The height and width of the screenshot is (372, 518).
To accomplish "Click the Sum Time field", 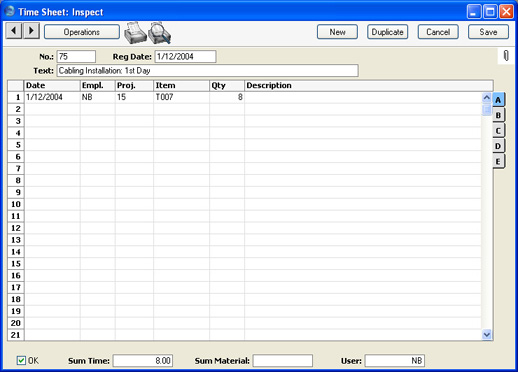I will click(143, 361).
